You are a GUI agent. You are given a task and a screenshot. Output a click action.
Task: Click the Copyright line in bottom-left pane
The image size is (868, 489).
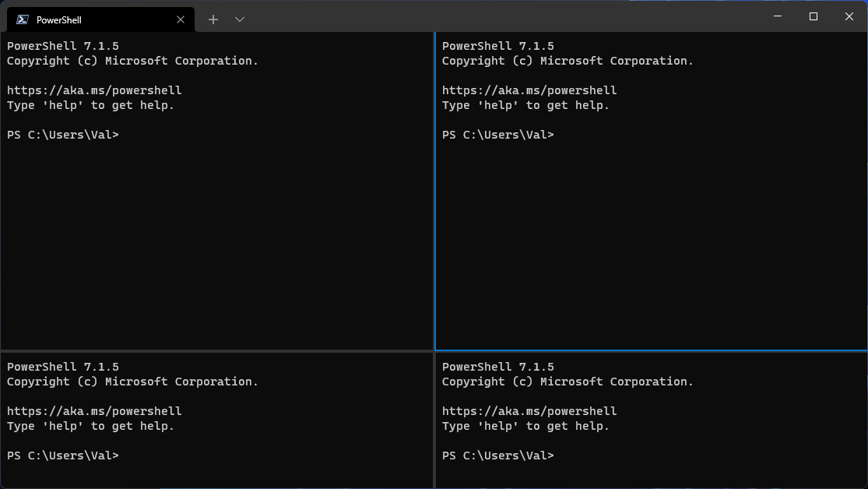point(133,382)
